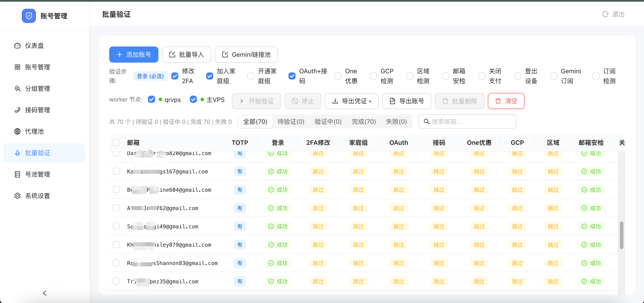The height and width of the screenshot is (303, 644).
Task: Enable the 订阅检测 step checkbox
Action: click(596, 76)
